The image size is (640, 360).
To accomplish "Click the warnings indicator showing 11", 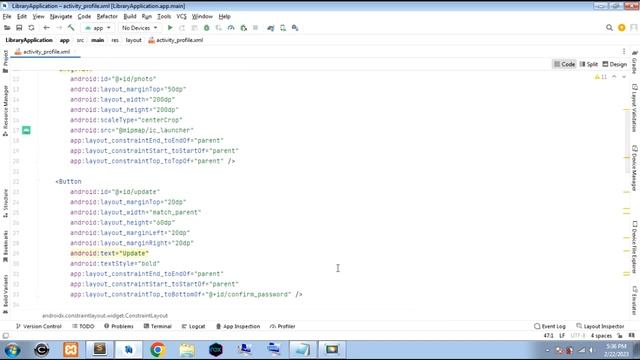I will 601,77.
